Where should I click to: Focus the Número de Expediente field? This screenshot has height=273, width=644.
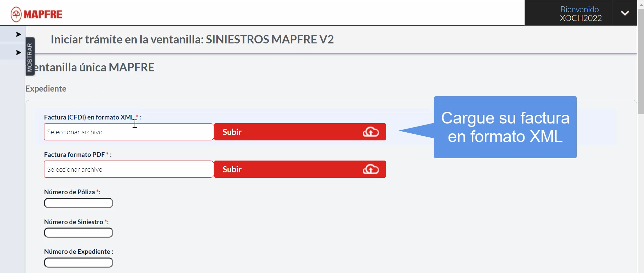point(78,263)
